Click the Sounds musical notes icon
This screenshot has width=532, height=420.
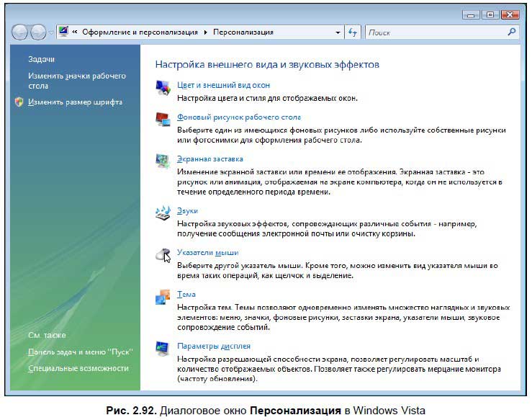(163, 213)
